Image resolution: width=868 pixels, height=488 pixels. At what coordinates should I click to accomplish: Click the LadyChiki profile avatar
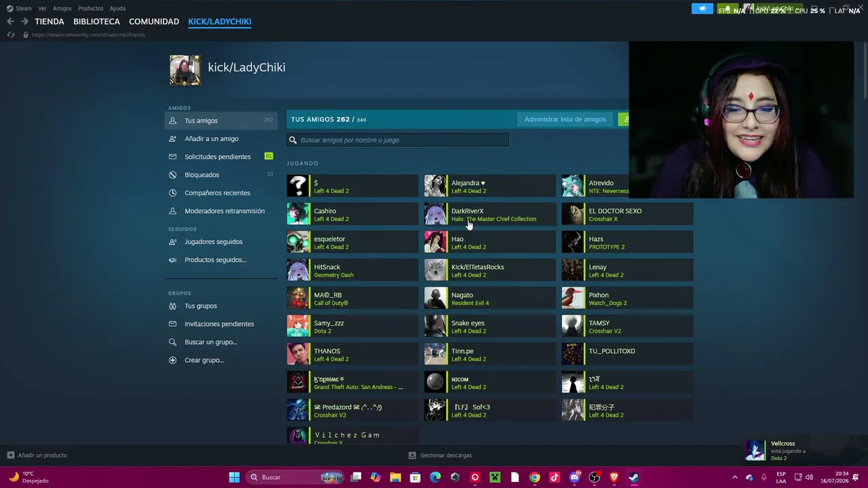pyautogui.click(x=185, y=70)
